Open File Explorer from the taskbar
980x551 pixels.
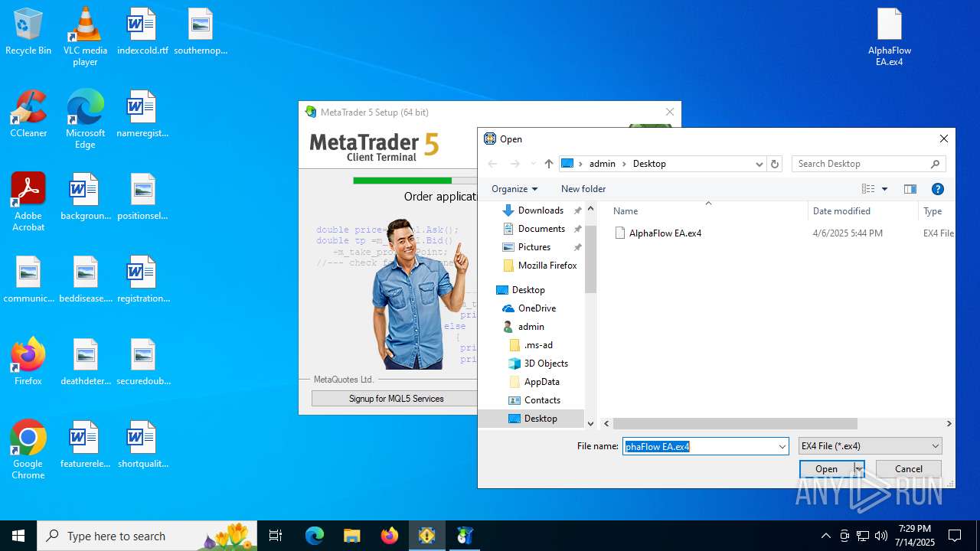(x=352, y=536)
